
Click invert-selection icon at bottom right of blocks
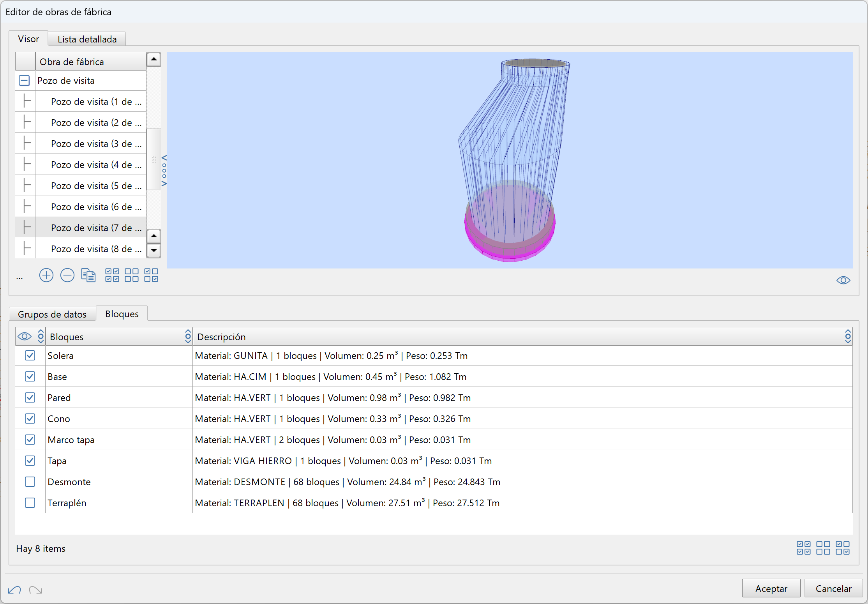point(843,548)
